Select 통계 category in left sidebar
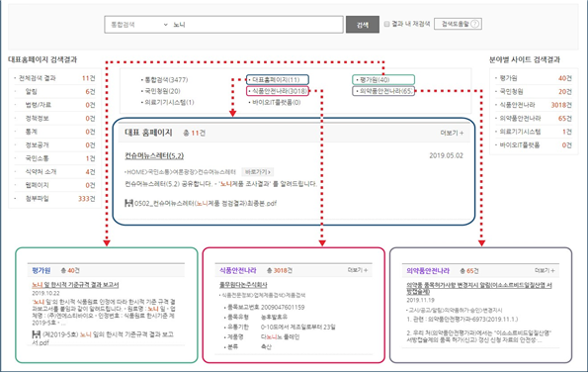The image size is (588, 376). pos(54,132)
